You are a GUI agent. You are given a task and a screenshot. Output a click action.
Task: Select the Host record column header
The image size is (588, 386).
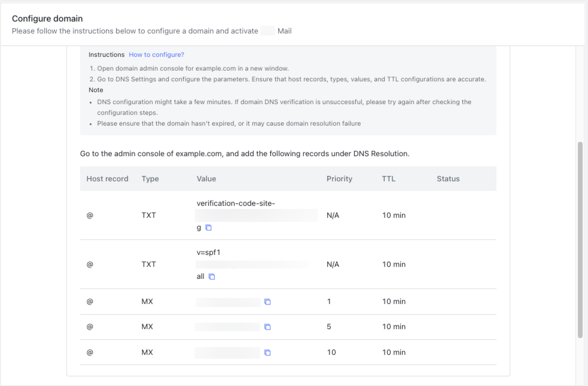(108, 178)
